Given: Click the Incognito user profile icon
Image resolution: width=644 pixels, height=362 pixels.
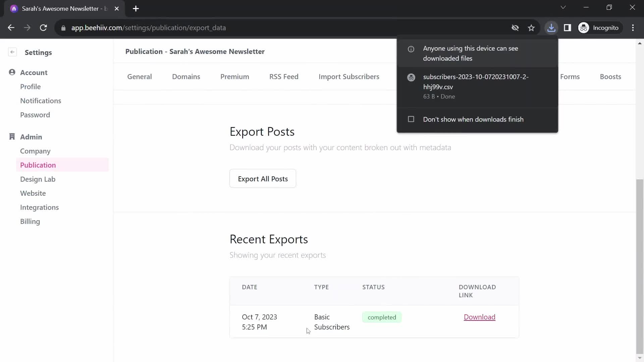Looking at the screenshot, I should tap(584, 27).
